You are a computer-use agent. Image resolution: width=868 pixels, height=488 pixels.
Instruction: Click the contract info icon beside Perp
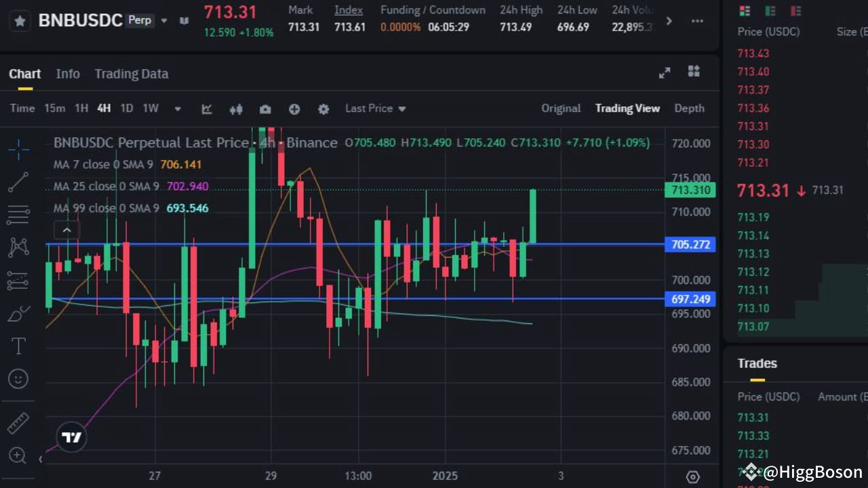pyautogui.click(x=184, y=21)
